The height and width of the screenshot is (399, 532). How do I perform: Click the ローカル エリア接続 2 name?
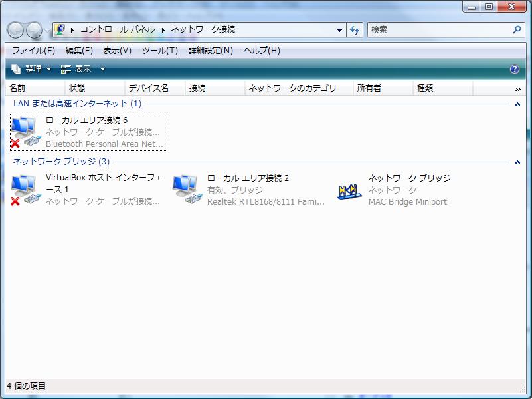[248, 178]
